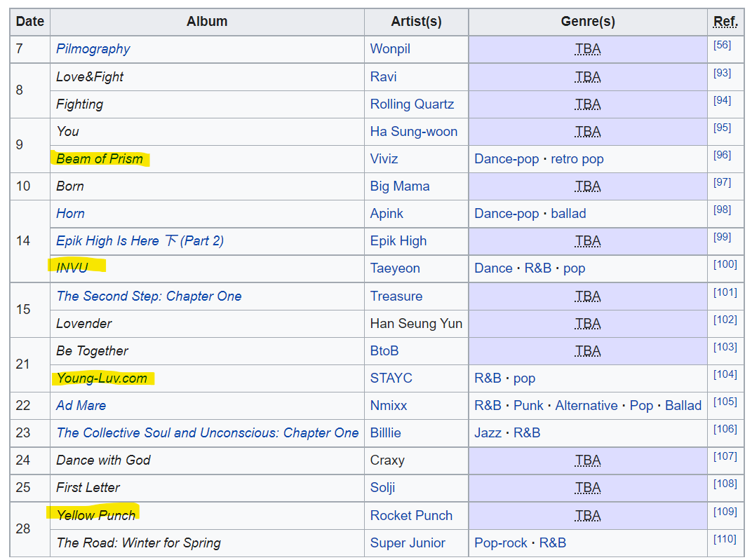This screenshot has height=560, width=752.
Task: Click TBA genre in the Wonpil row
Action: [x=588, y=49]
